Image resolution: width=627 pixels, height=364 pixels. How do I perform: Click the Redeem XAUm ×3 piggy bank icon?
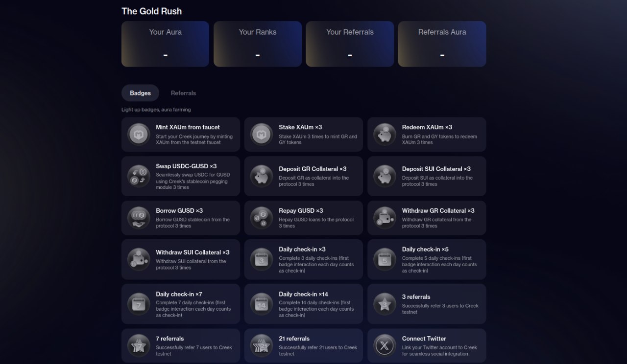click(x=385, y=134)
